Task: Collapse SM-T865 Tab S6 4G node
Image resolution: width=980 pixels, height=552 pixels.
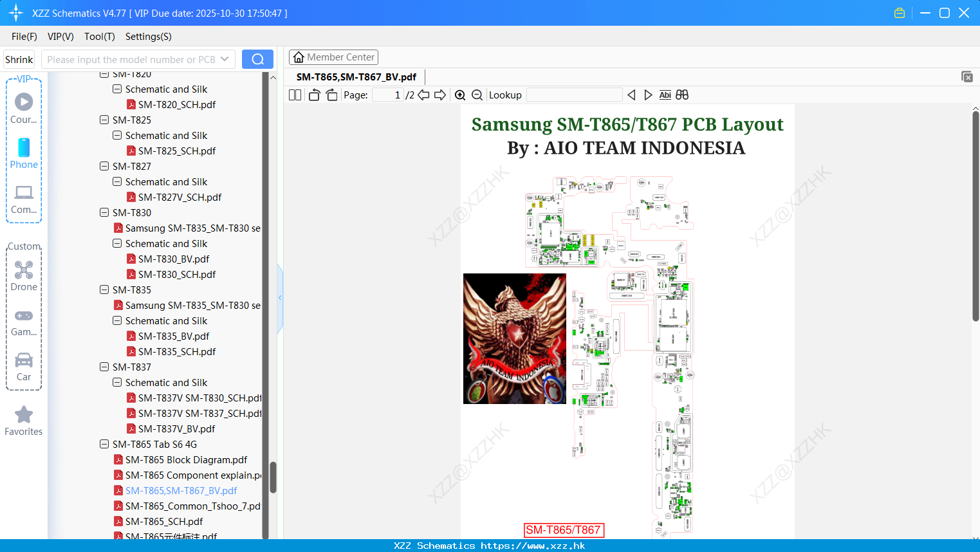Action: (104, 444)
